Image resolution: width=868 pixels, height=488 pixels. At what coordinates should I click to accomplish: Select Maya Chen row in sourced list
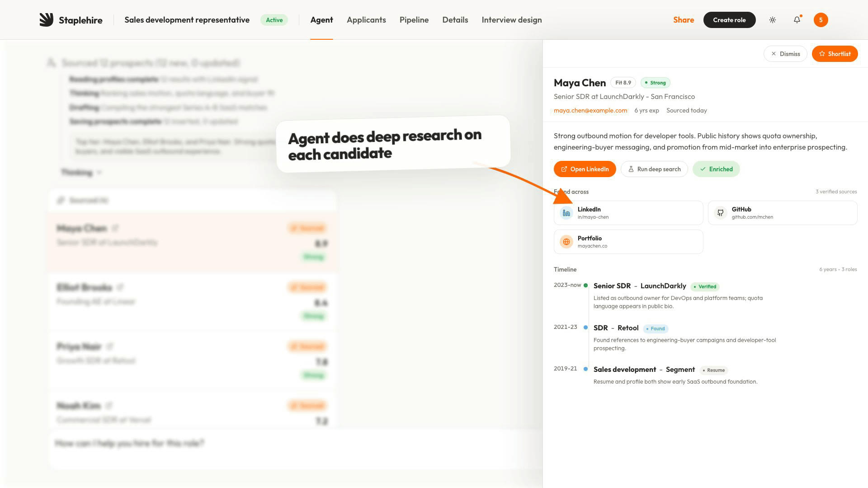point(192,243)
